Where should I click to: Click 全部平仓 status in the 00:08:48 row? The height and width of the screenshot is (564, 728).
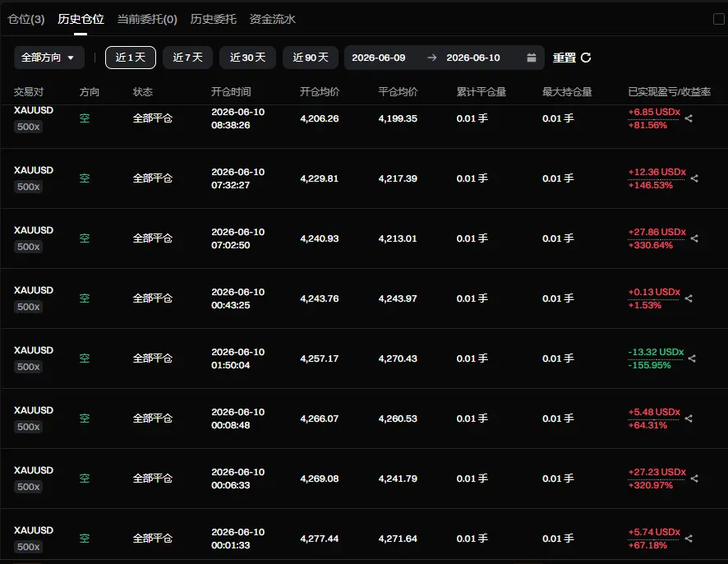(152, 418)
